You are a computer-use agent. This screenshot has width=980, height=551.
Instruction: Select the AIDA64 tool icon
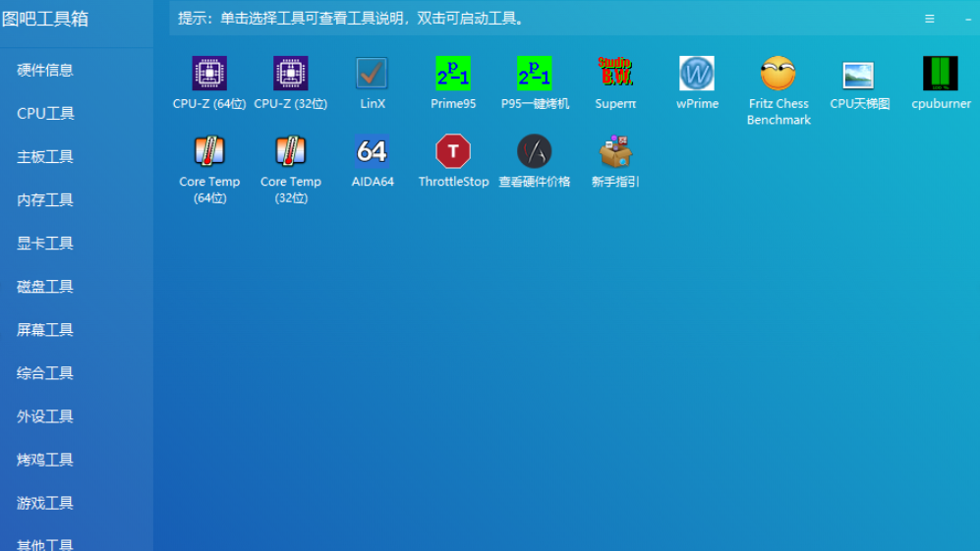click(x=372, y=151)
